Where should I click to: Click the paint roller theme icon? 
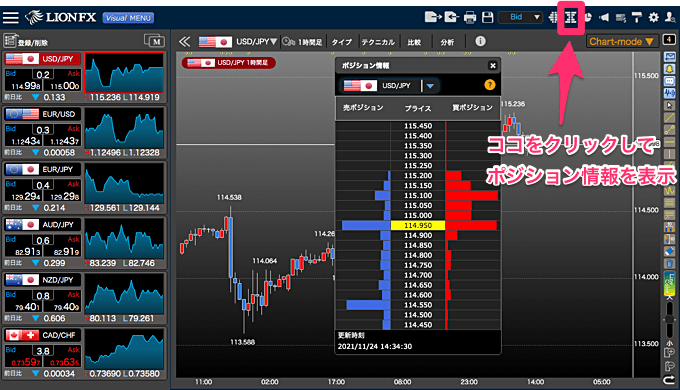point(637,17)
